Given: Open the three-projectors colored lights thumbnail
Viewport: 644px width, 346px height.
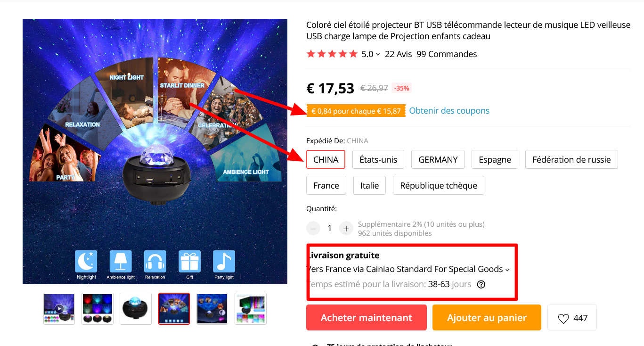Looking at the screenshot, I should (98, 309).
